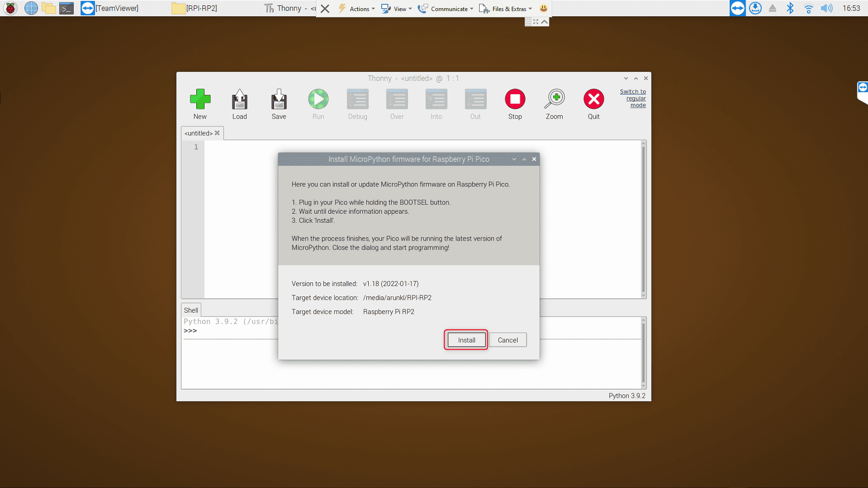This screenshot has width=868, height=488.
Task: Switch to the TeamViewer taskbar window
Action: point(109,8)
